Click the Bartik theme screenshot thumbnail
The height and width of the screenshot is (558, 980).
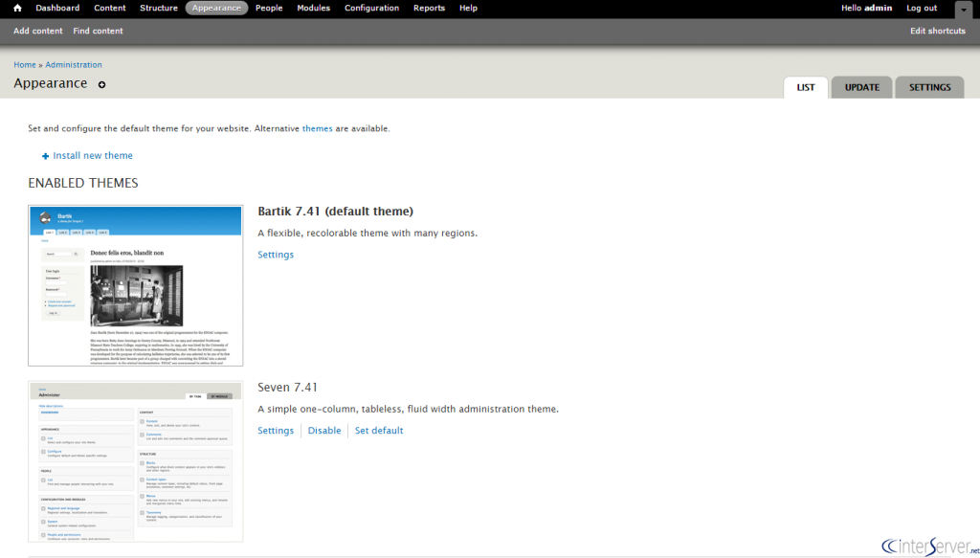(136, 285)
